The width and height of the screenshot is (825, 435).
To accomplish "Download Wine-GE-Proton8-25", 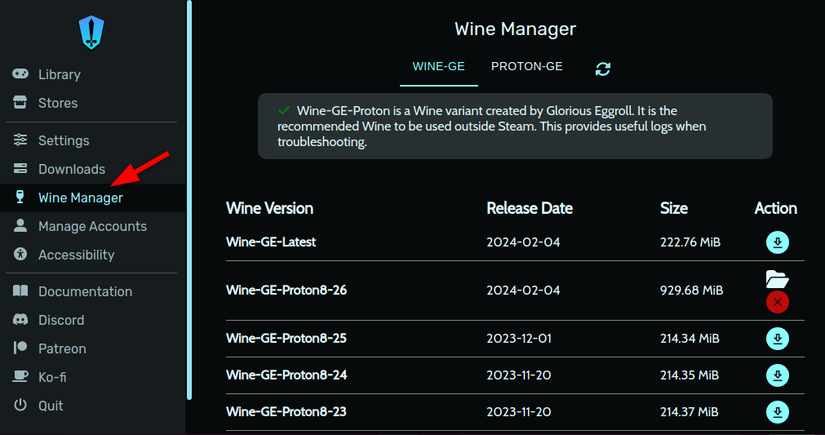I will (777, 339).
